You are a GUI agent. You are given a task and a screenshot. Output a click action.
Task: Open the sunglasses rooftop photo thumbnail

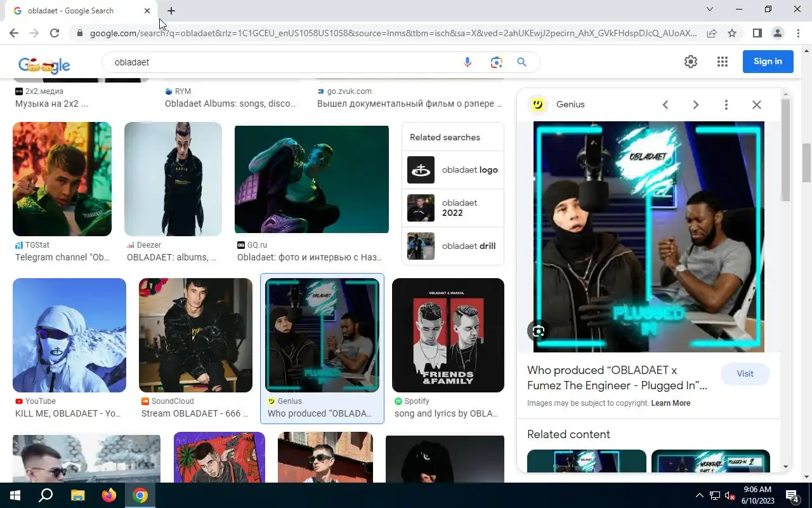point(86,458)
